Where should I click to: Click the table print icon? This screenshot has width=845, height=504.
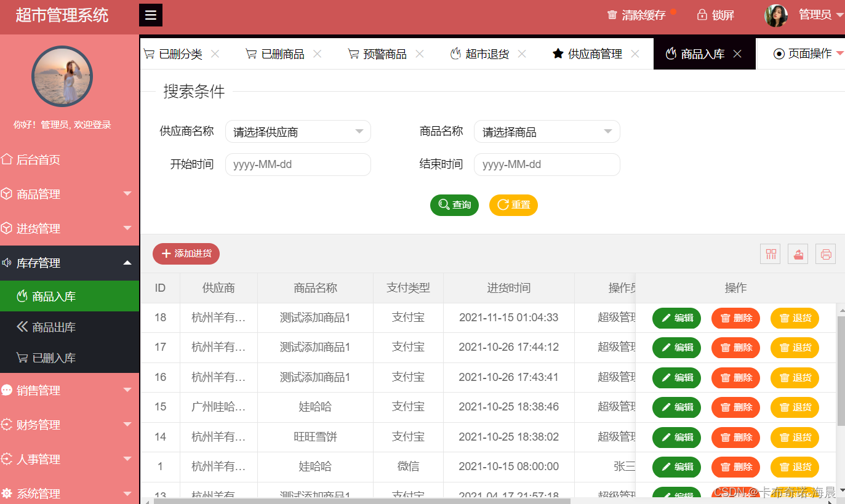825,254
